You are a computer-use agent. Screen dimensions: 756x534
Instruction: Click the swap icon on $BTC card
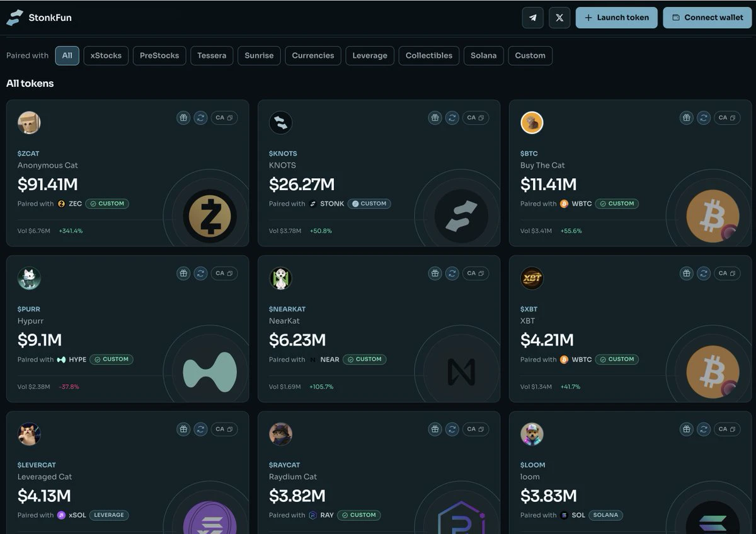[703, 118]
